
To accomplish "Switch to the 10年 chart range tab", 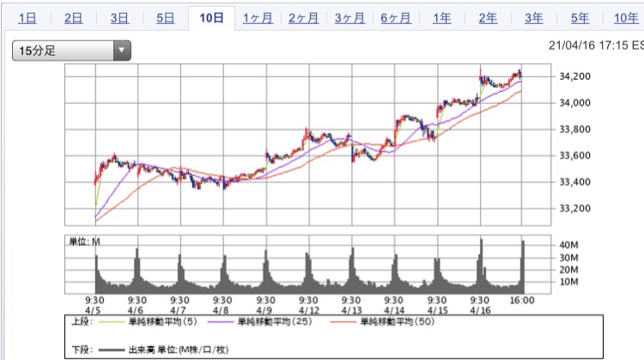I will [x=626, y=18].
